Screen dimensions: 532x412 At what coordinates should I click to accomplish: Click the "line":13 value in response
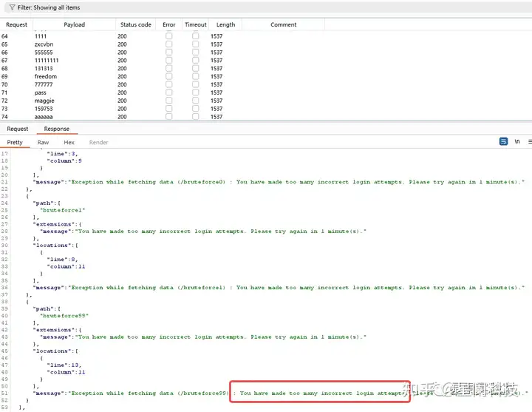[x=64, y=365]
